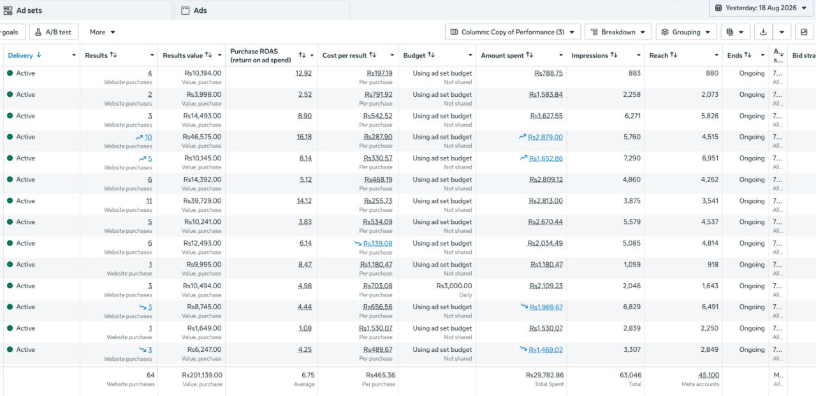Click the 63,046 total impressions value
816x396 pixels.
630,375
